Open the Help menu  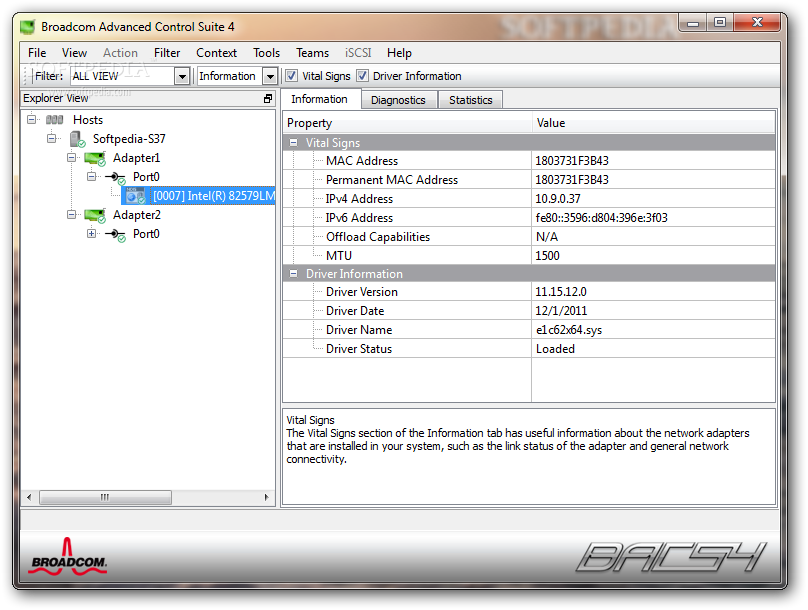pyautogui.click(x=399, y=53)
